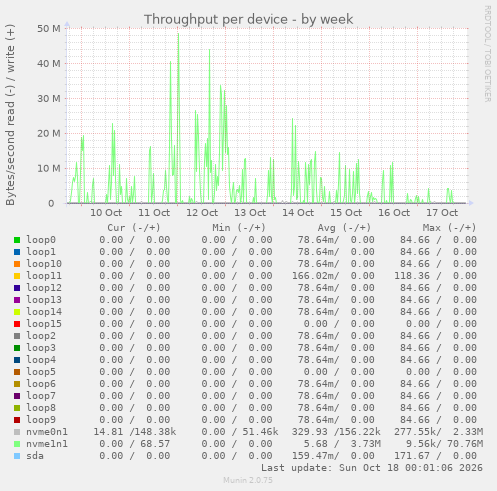
Task: Click the '17 Oct' x-axis label
Action: coord(442,212)
